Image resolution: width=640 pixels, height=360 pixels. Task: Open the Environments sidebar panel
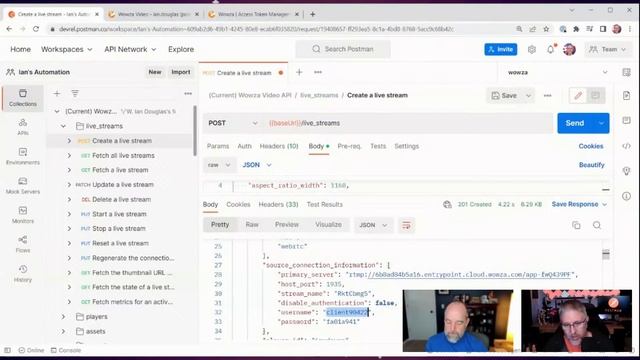click(x=23, y=156)
